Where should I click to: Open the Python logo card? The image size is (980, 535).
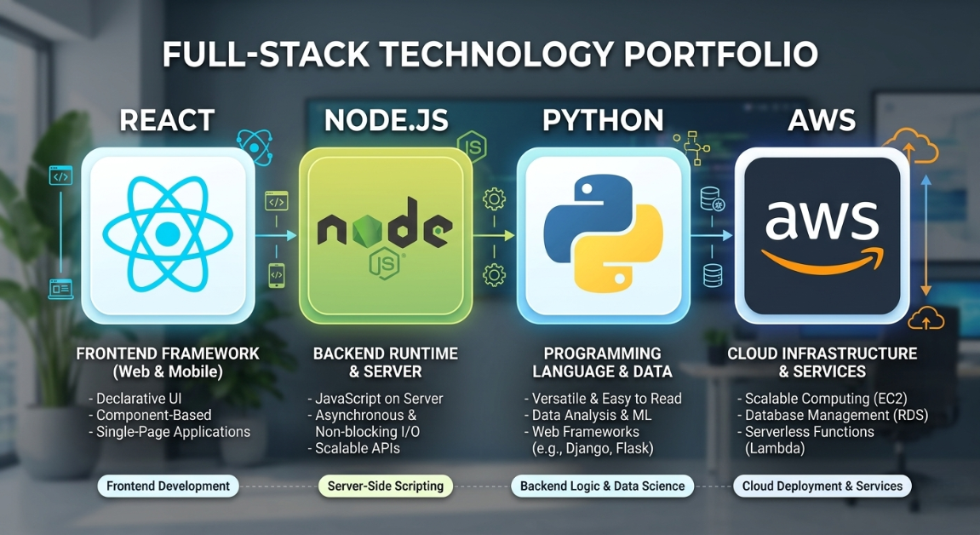click(x=603, y=233)
